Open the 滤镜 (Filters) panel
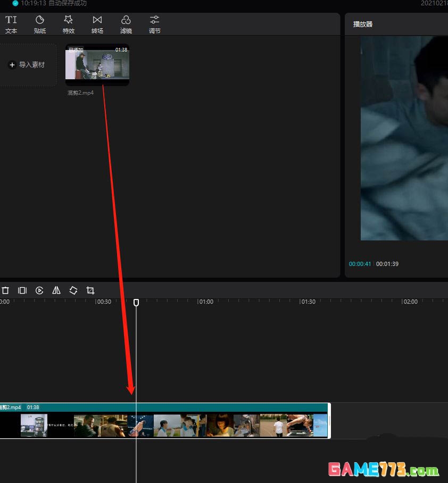This screenshot has height=483, width=448. pyautogui.click(x=126, y=24)
